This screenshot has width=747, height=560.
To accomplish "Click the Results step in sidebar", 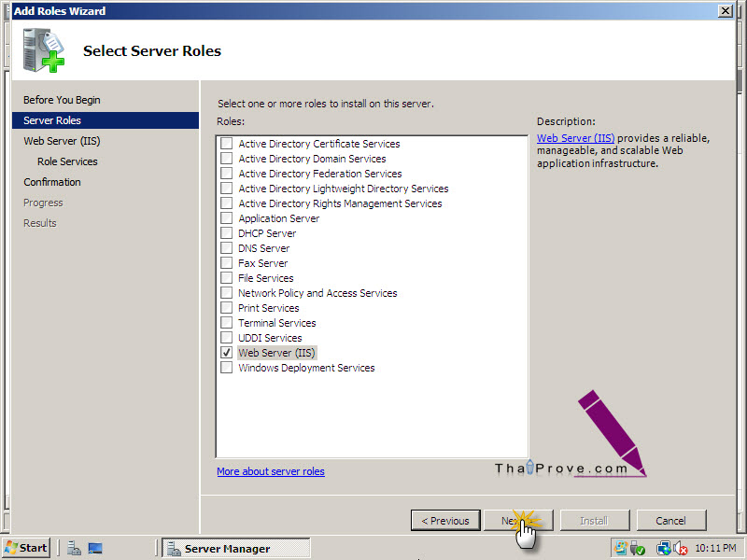I will [x=39, y=223].
